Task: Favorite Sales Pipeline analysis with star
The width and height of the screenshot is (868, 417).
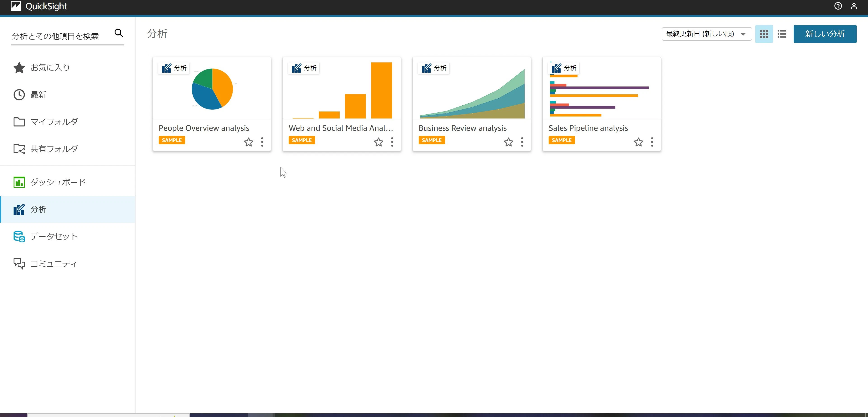Action: 638,142
